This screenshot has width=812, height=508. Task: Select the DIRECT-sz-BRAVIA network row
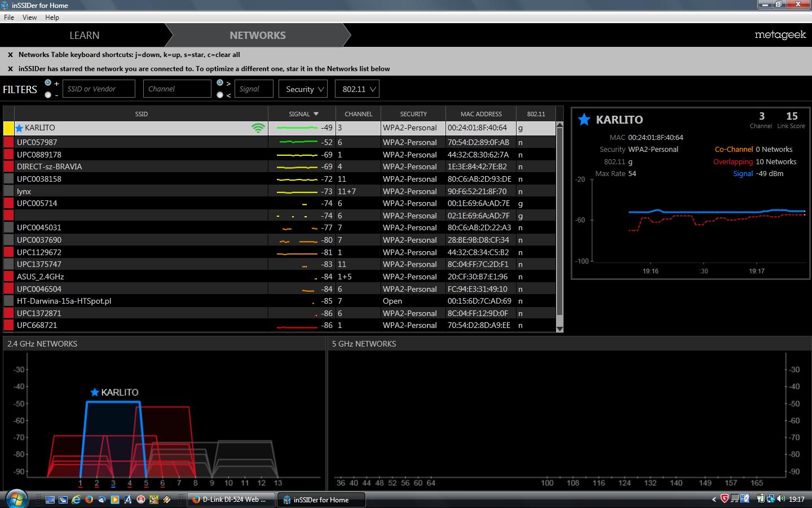[x=279, y=167]
